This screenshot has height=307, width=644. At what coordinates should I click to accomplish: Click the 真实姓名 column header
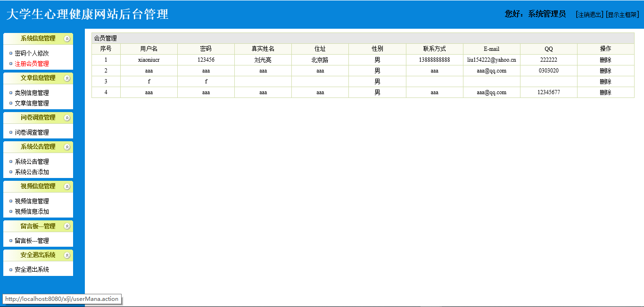tap(263, 49)
